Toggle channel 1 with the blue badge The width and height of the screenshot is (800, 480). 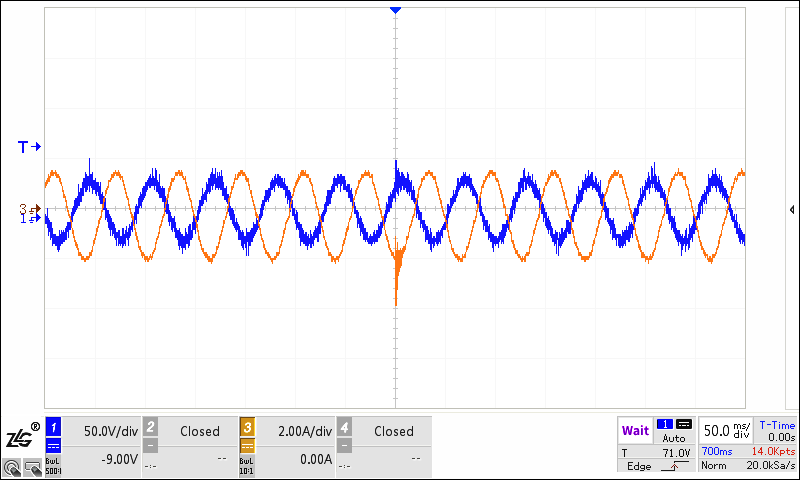(54, 427)
